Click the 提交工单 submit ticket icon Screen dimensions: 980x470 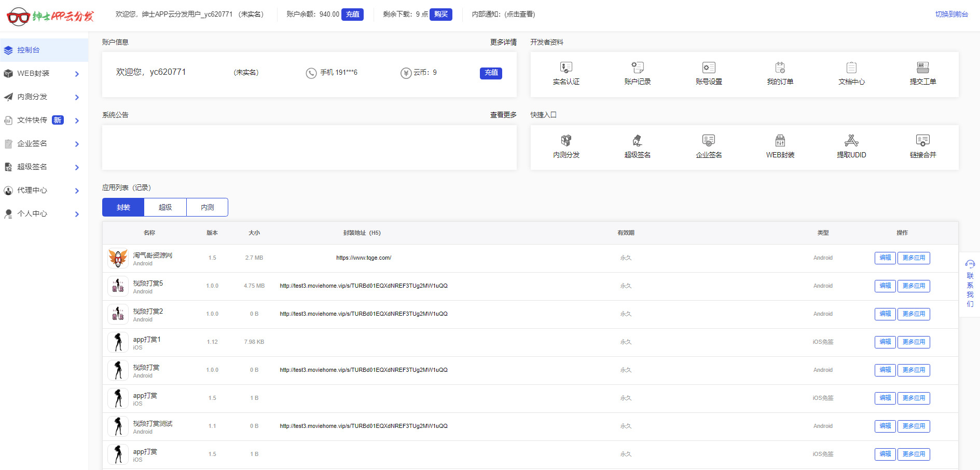coord(922,68)
